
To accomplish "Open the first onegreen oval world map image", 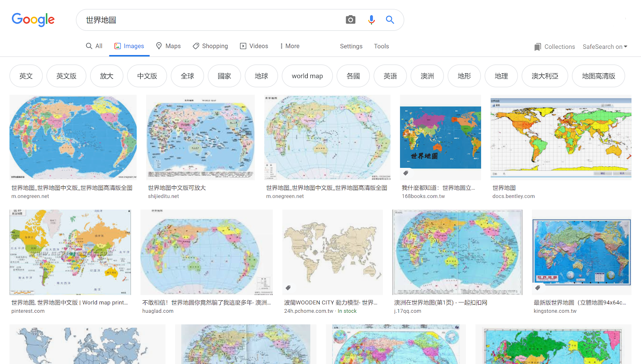I will (x=73, y=137).
